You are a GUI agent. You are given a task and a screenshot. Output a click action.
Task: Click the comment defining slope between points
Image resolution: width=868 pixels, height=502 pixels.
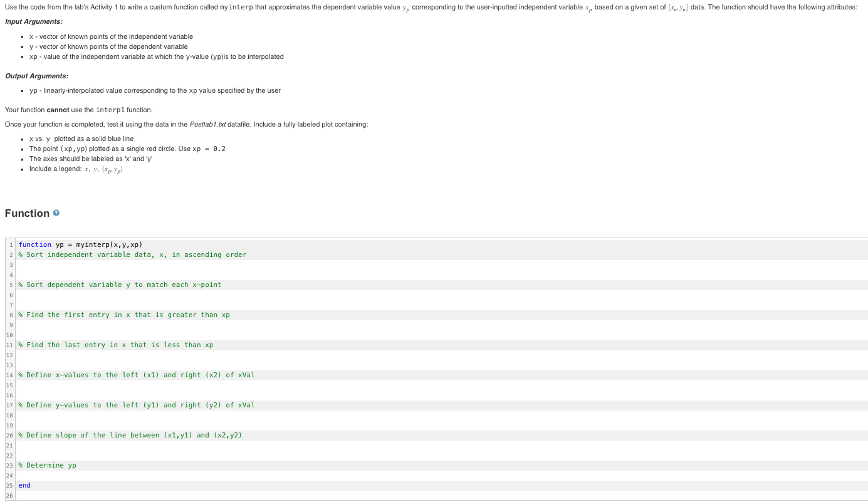pyautogui.click(x=130, y=435)
